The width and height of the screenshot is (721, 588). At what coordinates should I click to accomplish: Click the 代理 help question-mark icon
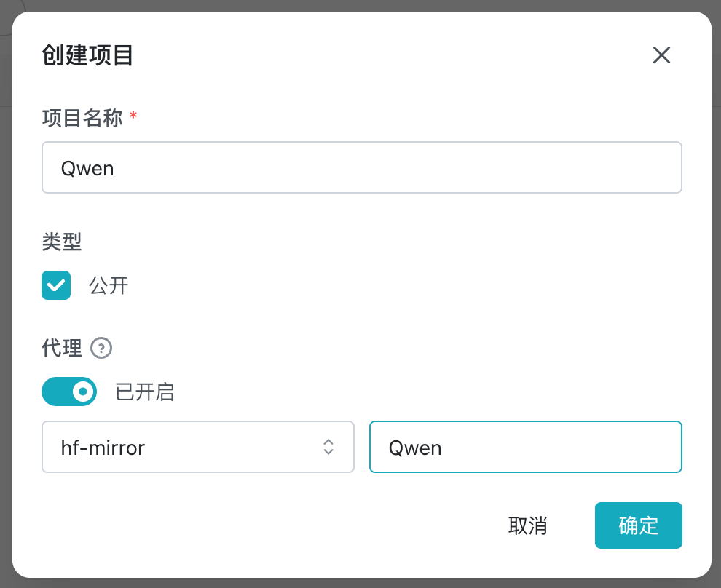coord(101,348)
